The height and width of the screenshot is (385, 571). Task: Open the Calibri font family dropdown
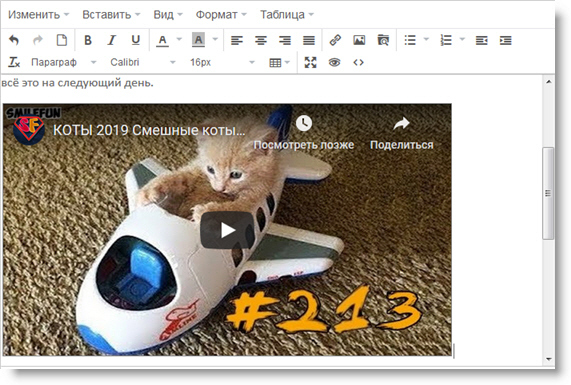point(142,62)
